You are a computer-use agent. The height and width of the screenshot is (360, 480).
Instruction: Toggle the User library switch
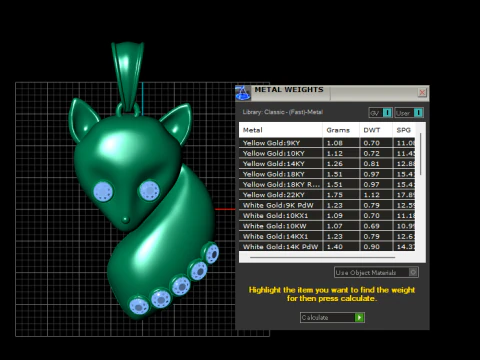409,113
